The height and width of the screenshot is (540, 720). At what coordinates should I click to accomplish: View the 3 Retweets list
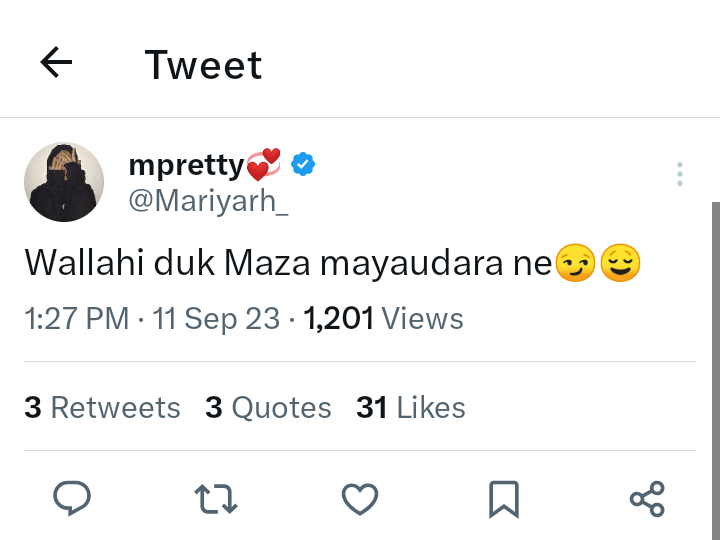[x=102, y=408]
